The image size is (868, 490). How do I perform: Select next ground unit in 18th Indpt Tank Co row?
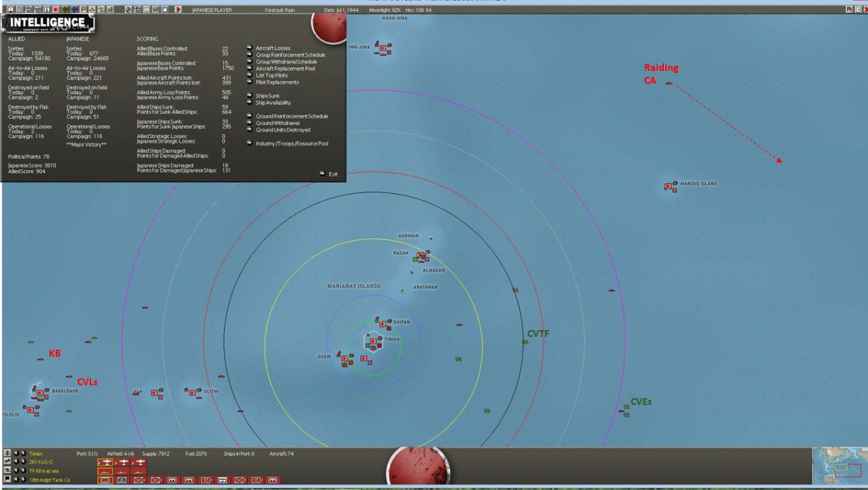23,479
